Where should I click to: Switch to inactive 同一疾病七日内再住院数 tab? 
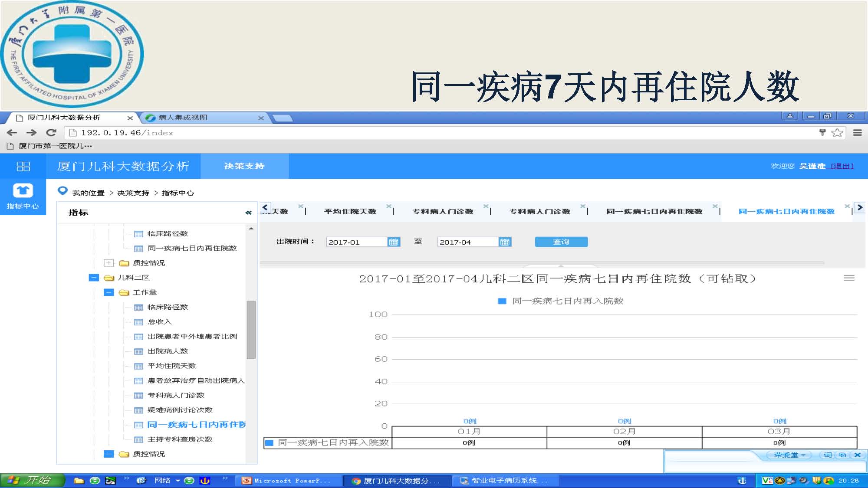(x=654, y=212)
